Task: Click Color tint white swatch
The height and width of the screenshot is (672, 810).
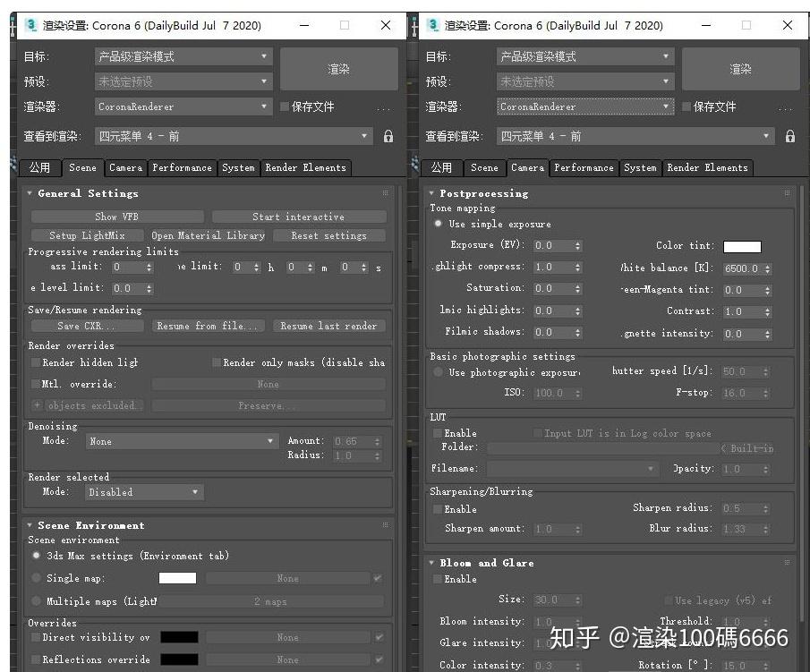Action: pyautogui.click(x=742, y=246)
